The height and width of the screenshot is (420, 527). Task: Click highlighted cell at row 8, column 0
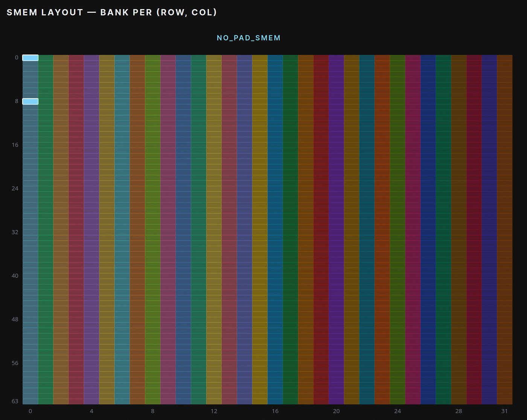tap(30, 101)
